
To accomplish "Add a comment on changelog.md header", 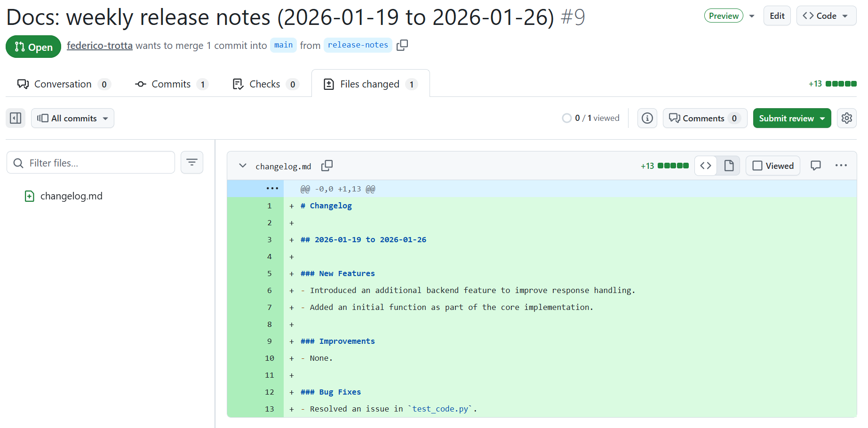I will [815, 166].
